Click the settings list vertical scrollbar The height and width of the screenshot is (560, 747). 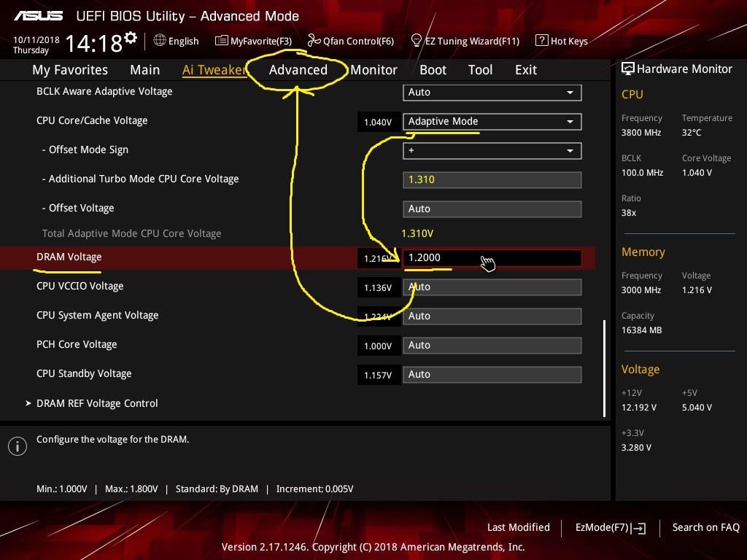(604, 368)
